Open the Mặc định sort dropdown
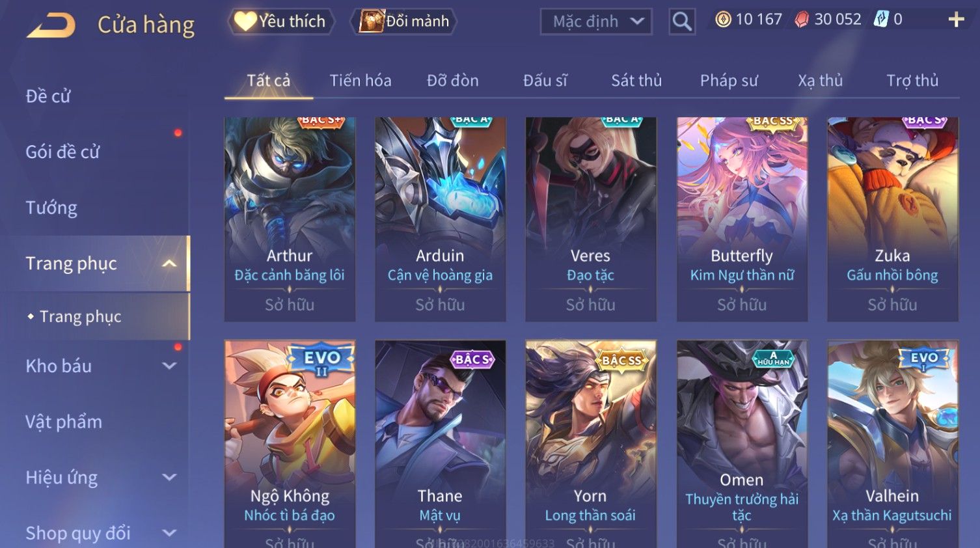The width and height of the screenshot is (980, 548). click(x=595, y=21)
